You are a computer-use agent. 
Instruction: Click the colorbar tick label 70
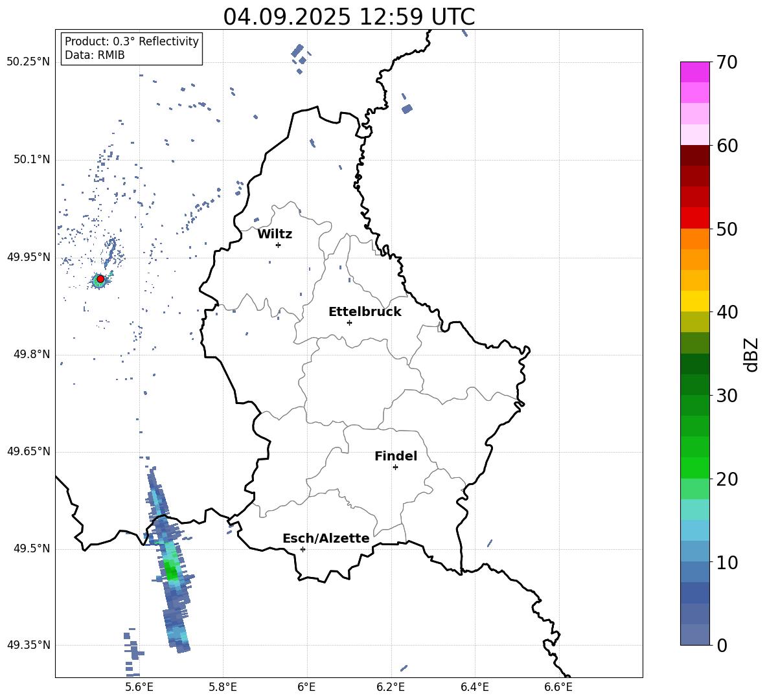point(727,62)
